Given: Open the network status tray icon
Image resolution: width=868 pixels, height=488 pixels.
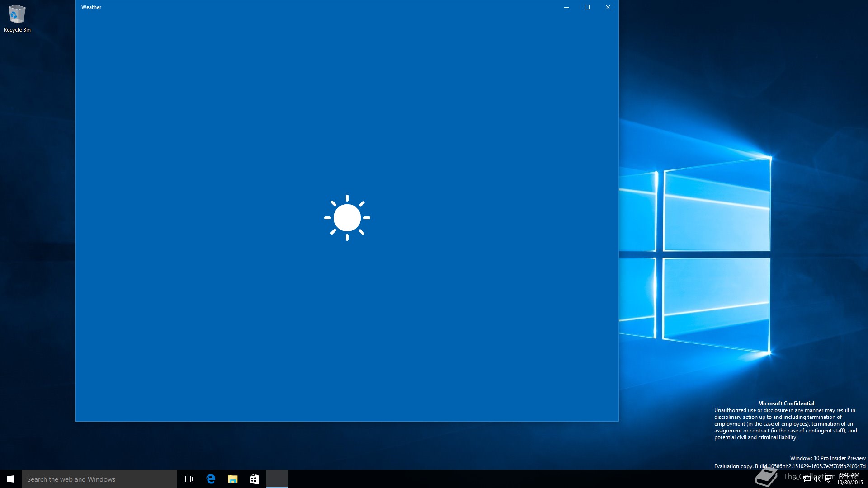Looking at the screenshot, I should coord(807,479).
